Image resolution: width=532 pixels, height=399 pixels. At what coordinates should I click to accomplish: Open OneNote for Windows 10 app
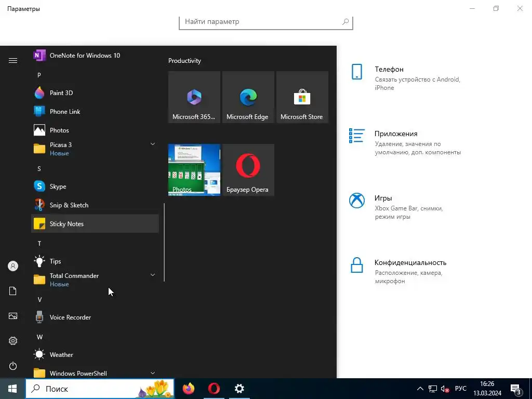pyautogui.click(x=95, y=55)
